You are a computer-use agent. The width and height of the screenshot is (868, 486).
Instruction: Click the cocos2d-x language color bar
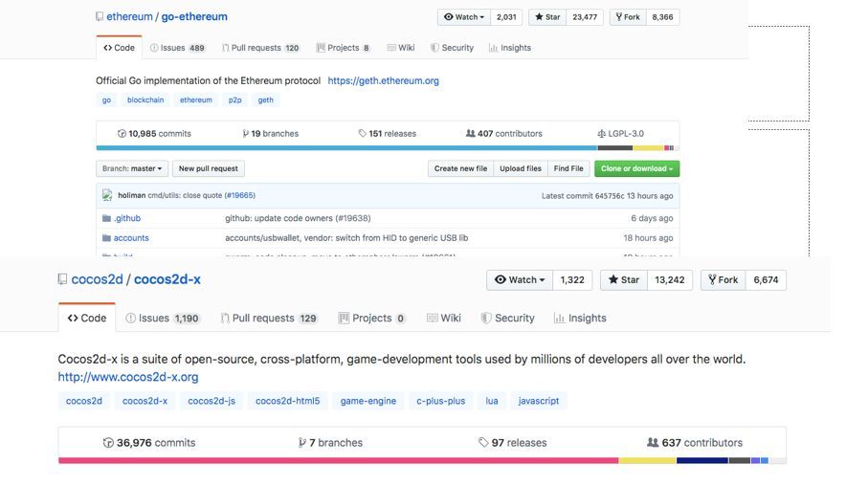335,460
